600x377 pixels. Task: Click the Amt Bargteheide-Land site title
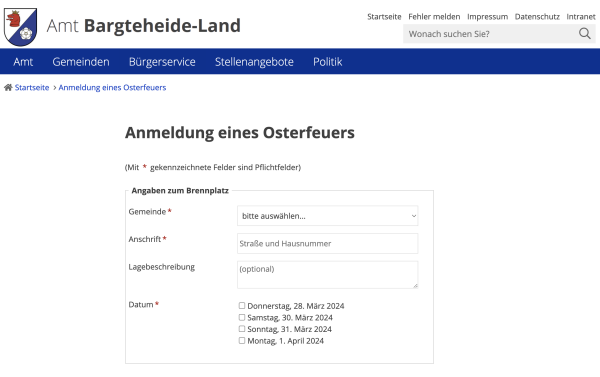(x=143, y=26)
